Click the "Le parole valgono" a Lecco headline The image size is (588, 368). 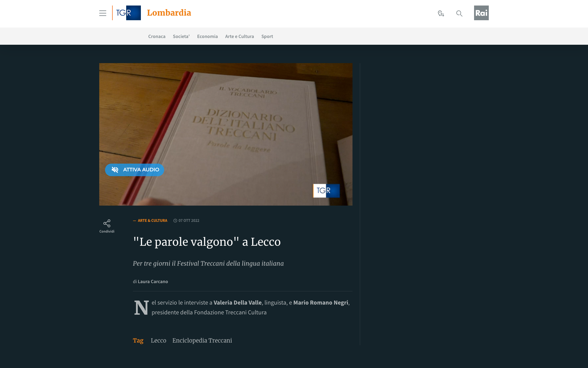[x=207, y=242]
